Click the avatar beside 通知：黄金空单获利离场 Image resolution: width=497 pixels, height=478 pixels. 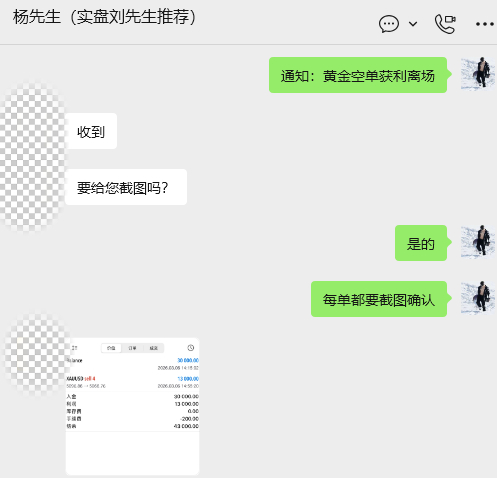pos(478,73)
